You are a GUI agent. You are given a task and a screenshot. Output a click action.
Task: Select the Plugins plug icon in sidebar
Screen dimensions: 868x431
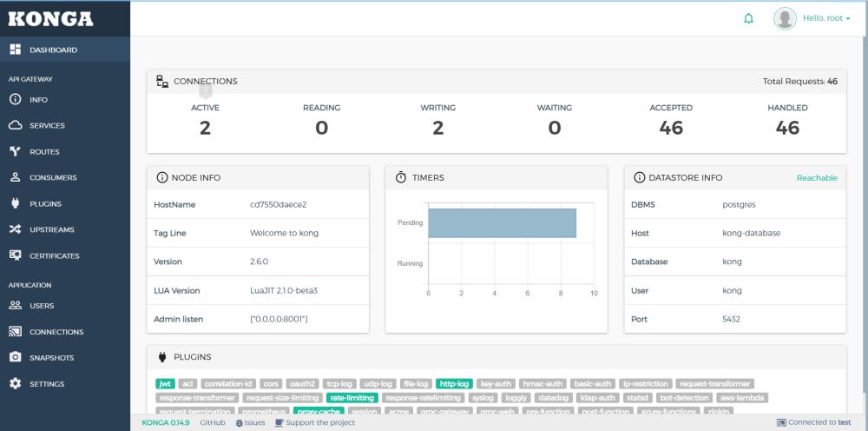pyautogui.click(x=15, y=204)
